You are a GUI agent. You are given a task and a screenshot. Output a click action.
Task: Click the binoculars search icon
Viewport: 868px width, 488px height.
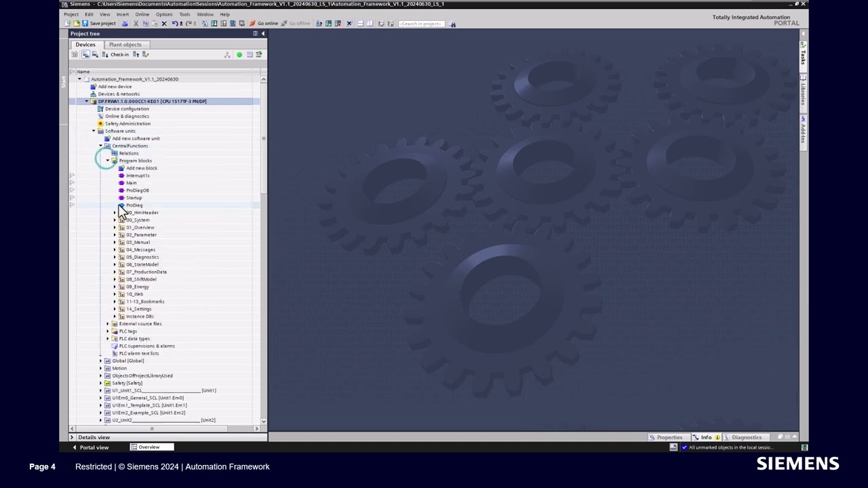click(453, 24)
